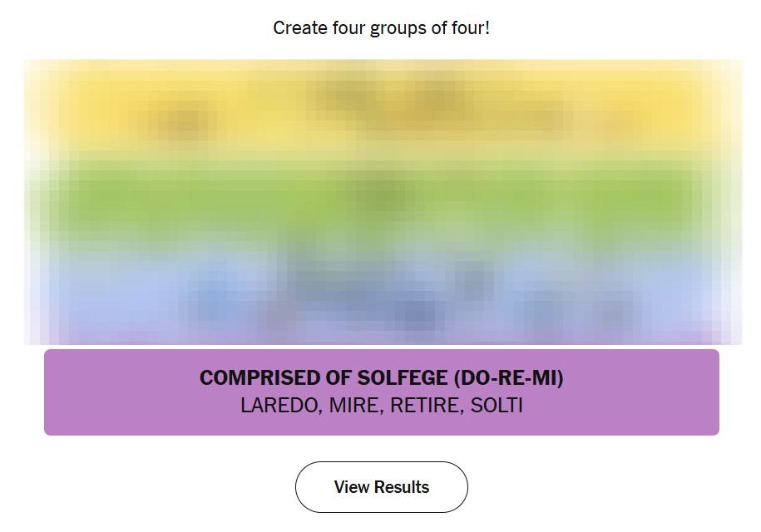The height and width of the screenshot is (532, 761).
Task: Click the blurred green group row
Action: pos(382,199)
